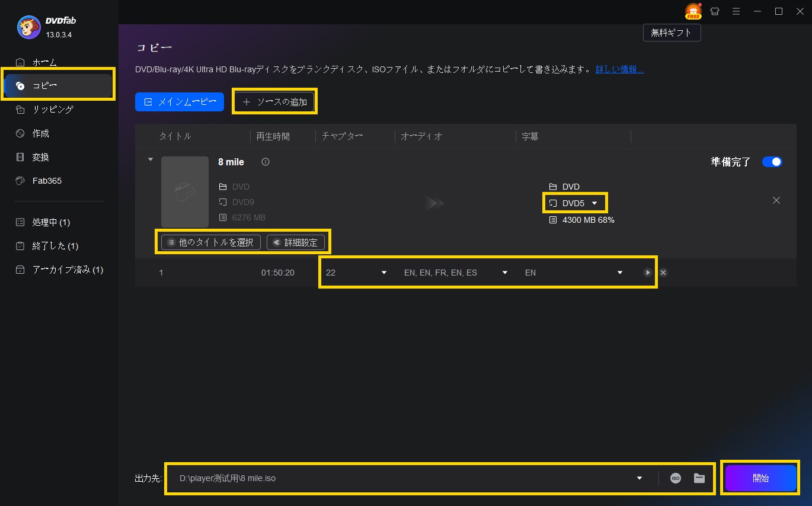This screenshot has height=506, width=812.
Task: Click version text 13.0.3.4
Action: 59,35
